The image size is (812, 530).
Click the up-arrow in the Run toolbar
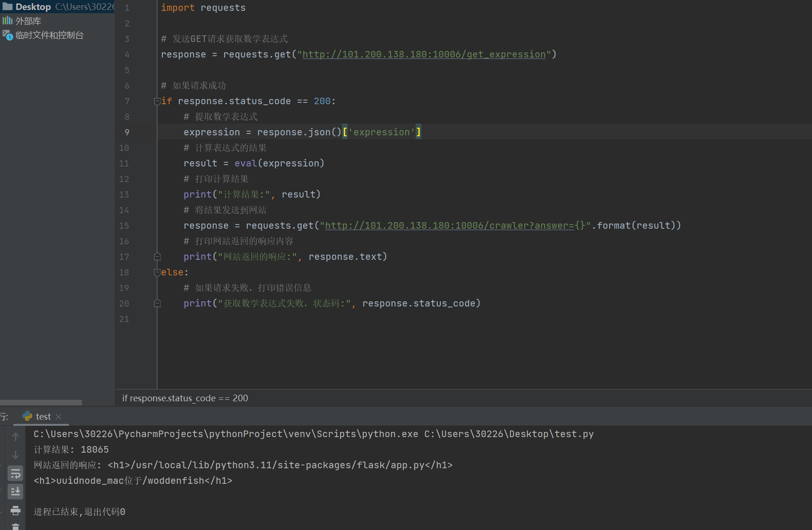pyautogui.click(x=16, y=437)
